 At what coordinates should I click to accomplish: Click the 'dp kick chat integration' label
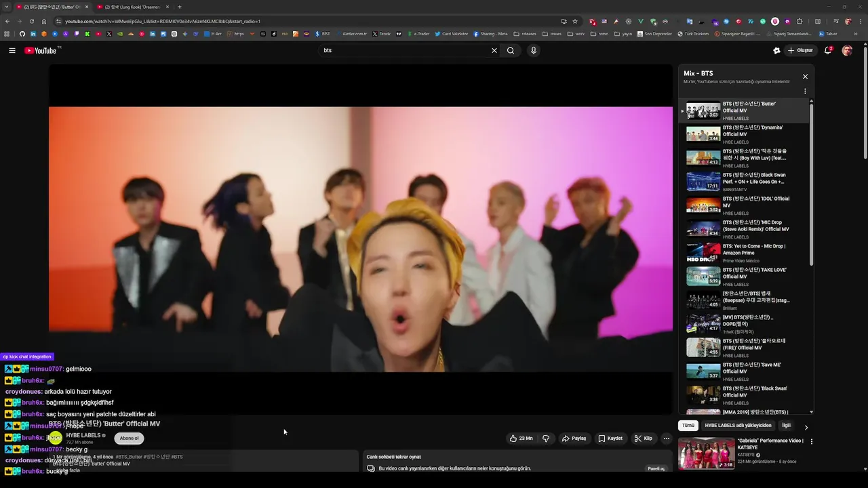tap(27, 357)
